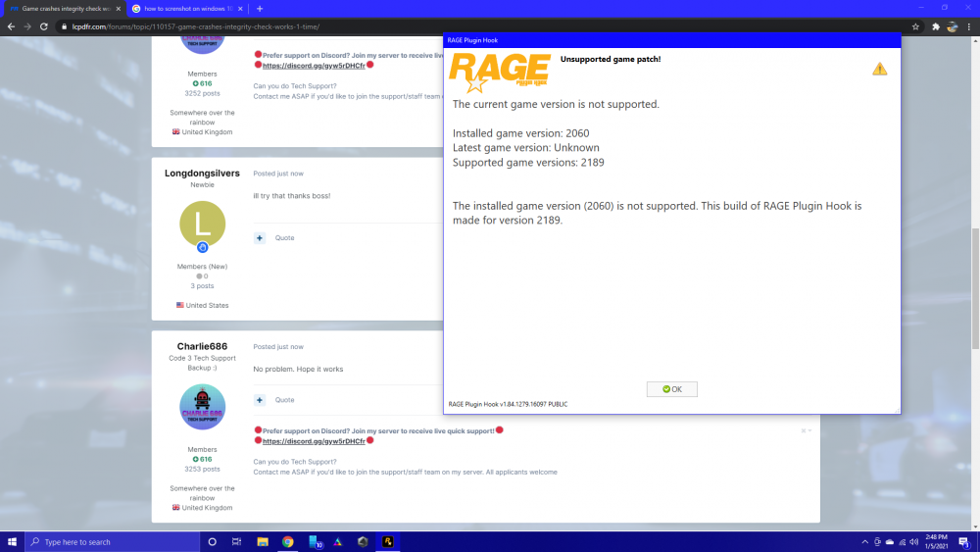Click the 'Unsupported game patch!' heading
Viewport: 980px width, 552px height.
610,59
